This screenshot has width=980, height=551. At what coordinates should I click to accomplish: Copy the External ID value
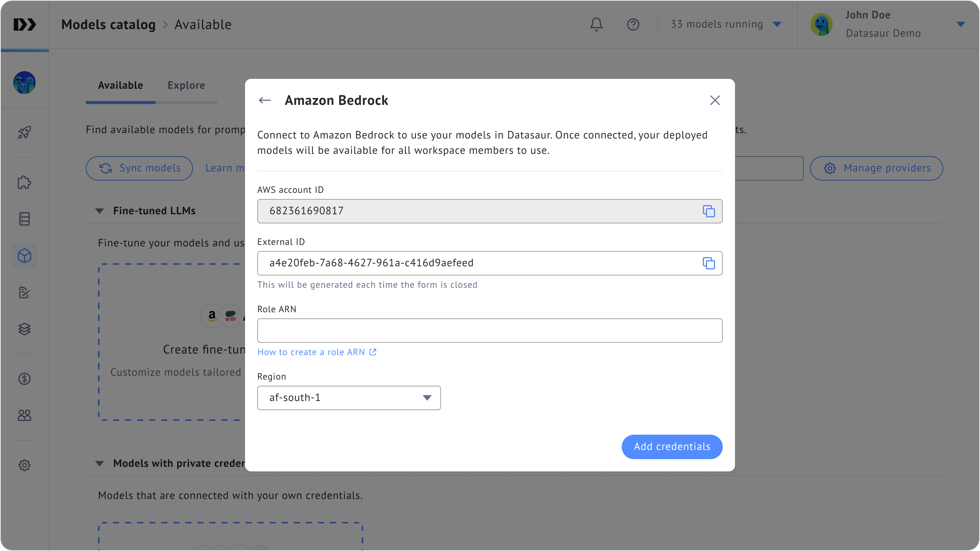pyautogui.click(x=709, y=263)
